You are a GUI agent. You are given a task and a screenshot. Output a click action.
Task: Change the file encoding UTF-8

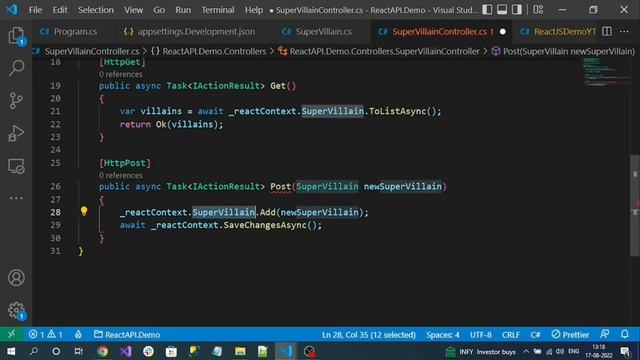(480, 335)
